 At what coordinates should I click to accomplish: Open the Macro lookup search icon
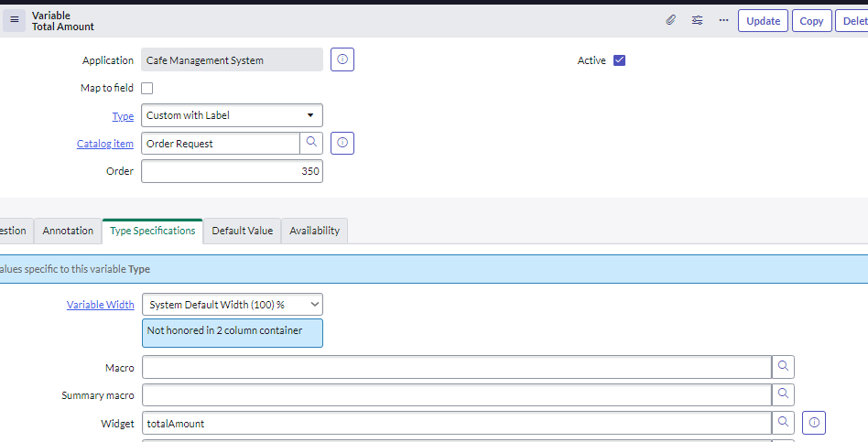click(783, 367)
